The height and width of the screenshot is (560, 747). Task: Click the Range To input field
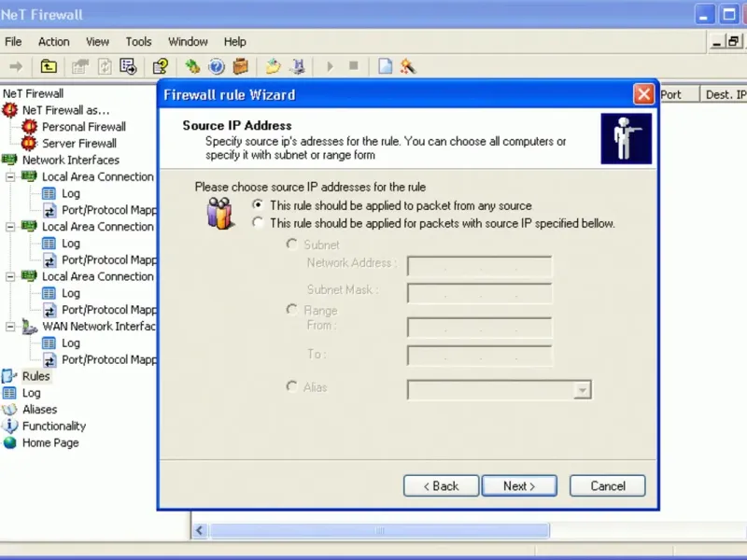[480, 356]
